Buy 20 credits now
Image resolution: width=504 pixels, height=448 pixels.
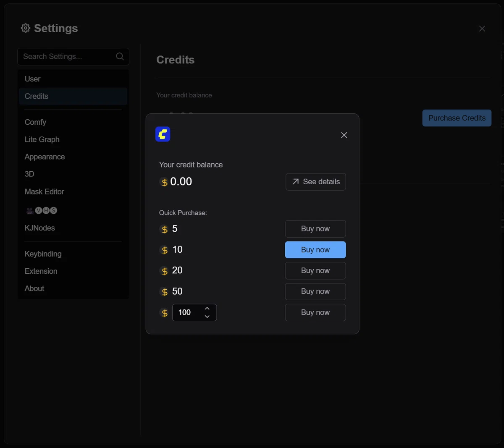315,271
